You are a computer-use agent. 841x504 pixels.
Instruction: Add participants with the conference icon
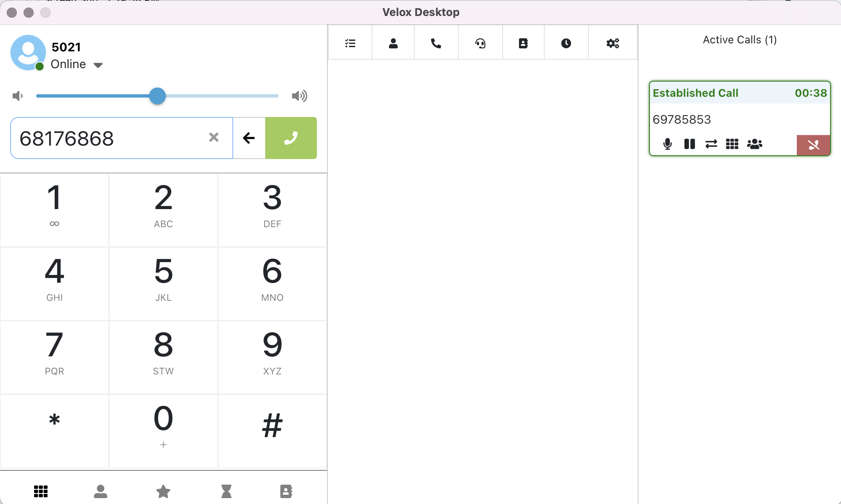coord(754,144)
